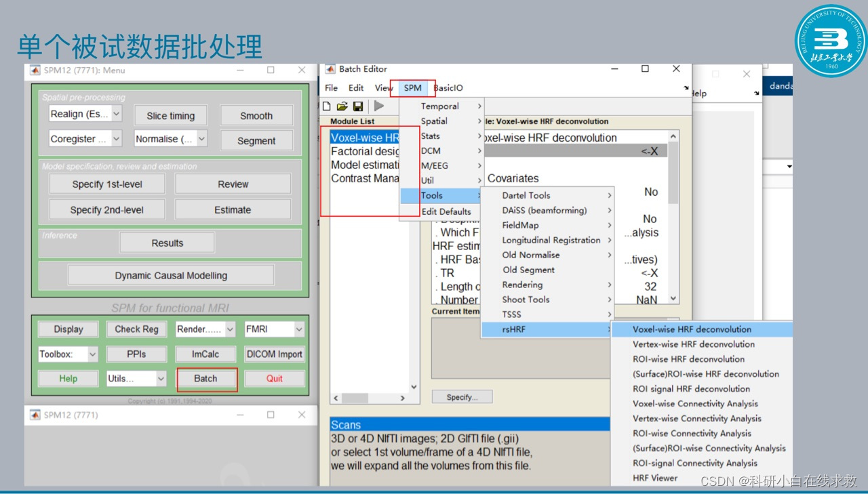Open the Realign dropdown in SPM12 Menu
Image resolution: width=868 pixels, height=494 pixels.
coord(85,115)
